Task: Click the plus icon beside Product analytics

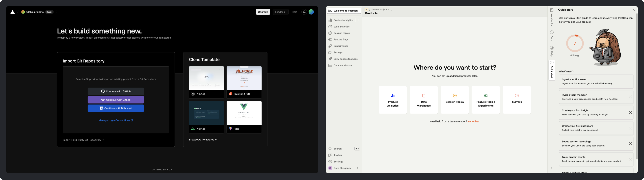Action: [x=358, y=20]
